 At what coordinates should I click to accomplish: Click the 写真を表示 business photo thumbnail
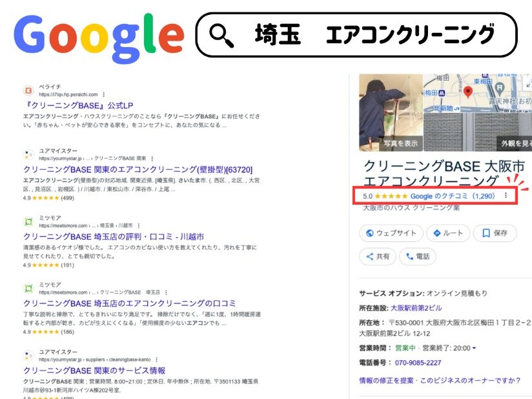click(x=391, y=113)
